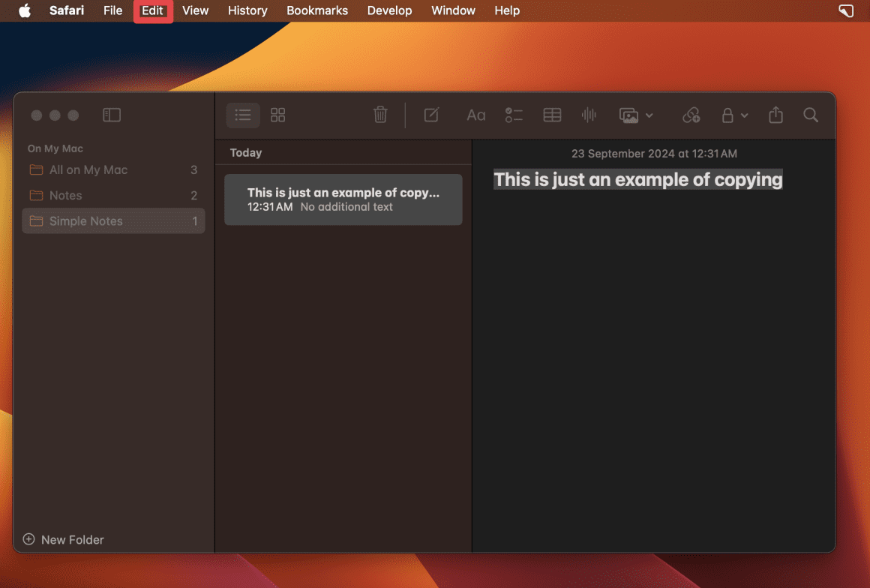Open the note titled 'This is just an example'
This screenshot has height=588, width=870.
click(343, 199)
